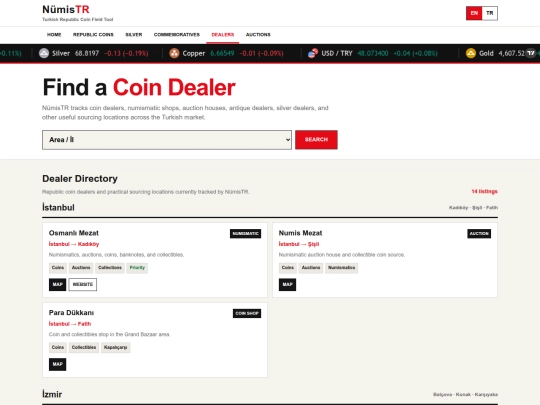The height and width of the screenshot is (405, 540).
Task: Open the Area / İl dropdown
Action: tap(167, 140)
